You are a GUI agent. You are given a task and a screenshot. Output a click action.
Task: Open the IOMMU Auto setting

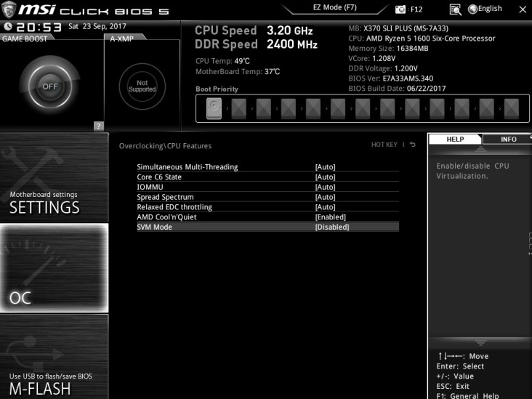point(325,187)
